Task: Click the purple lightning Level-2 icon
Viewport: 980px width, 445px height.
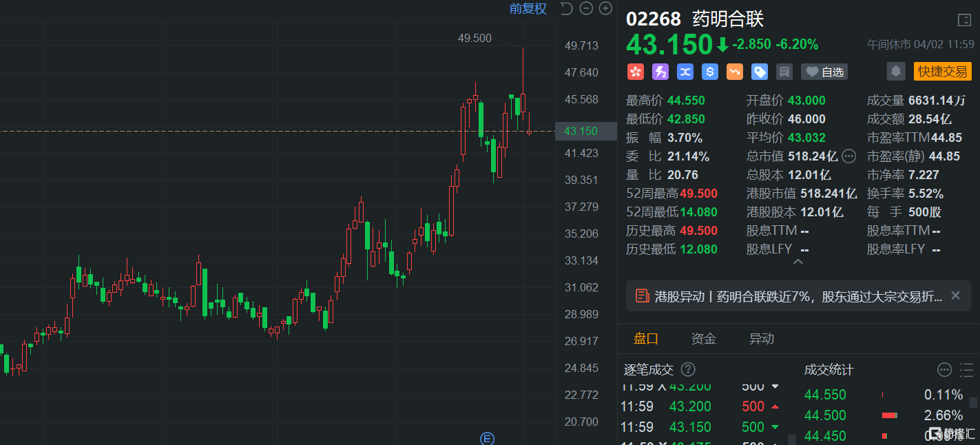Action: [x=660, y=72]
